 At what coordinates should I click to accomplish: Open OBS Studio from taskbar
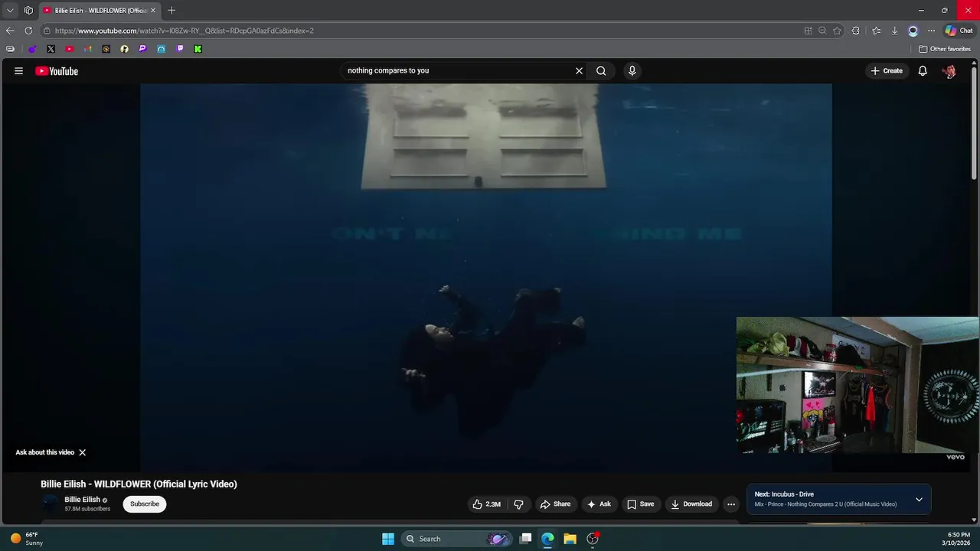(592, 539)
